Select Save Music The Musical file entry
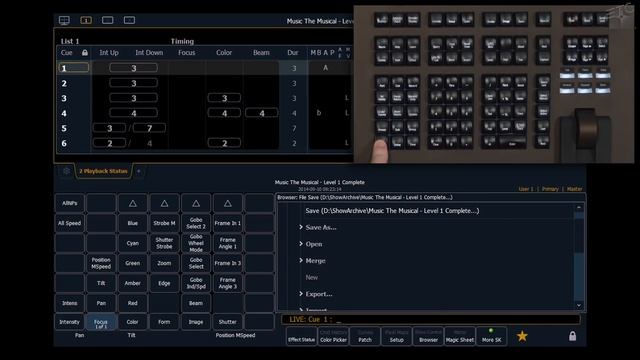This screenshot has height=360, width=640. click(392, 211)
